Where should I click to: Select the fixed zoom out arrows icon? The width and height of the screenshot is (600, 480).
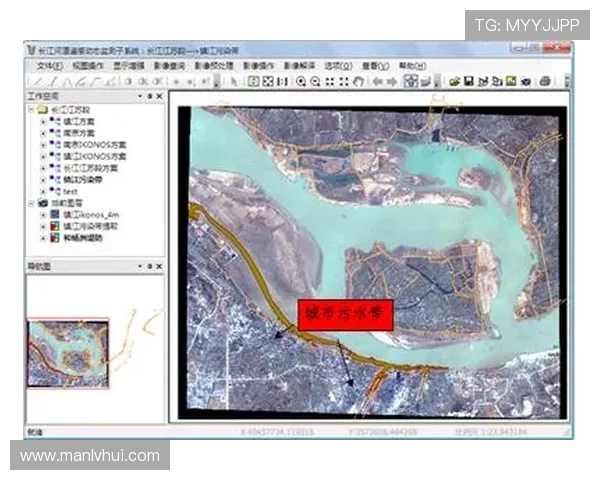(x=344, y=82)
